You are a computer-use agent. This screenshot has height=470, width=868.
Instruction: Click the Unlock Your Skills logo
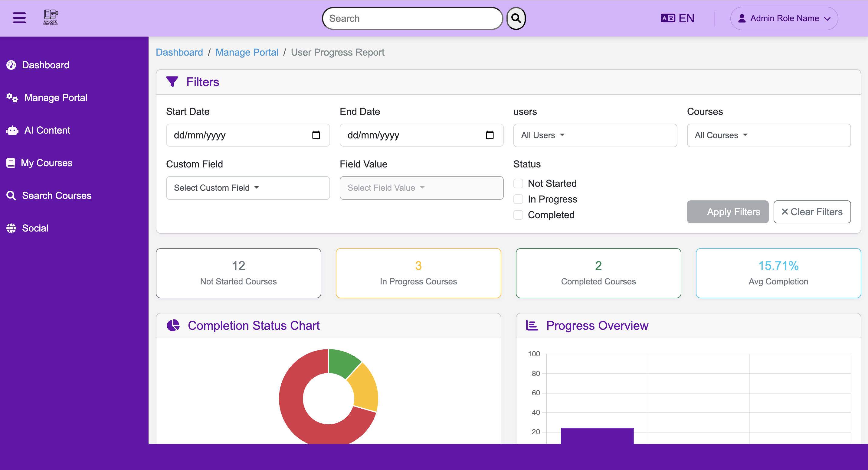pos(50,17)
